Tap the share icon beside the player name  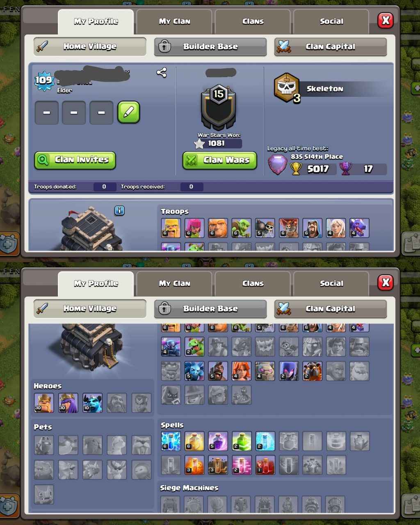[x=162, y=73]
